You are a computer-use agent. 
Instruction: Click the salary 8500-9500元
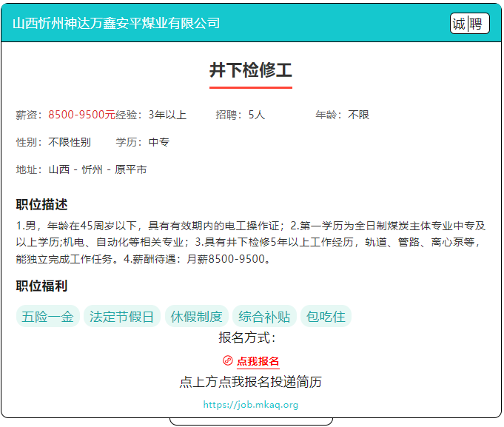[81, 115]
